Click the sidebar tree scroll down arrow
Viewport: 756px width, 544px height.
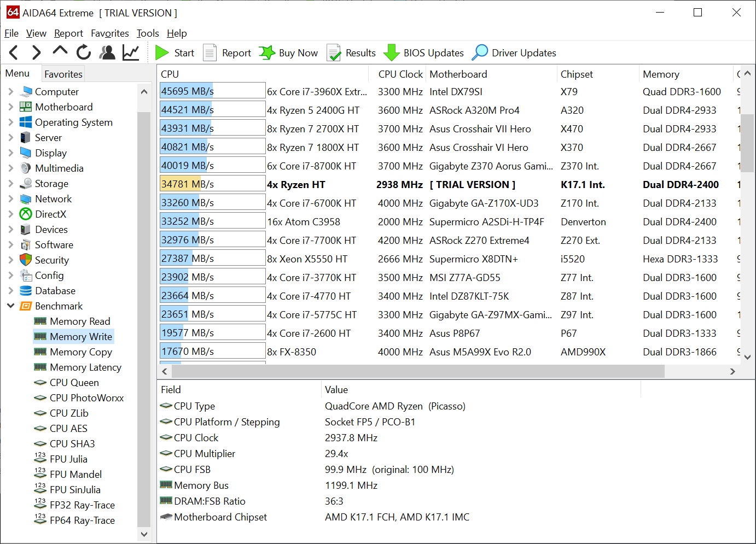[x=144, y=534]
